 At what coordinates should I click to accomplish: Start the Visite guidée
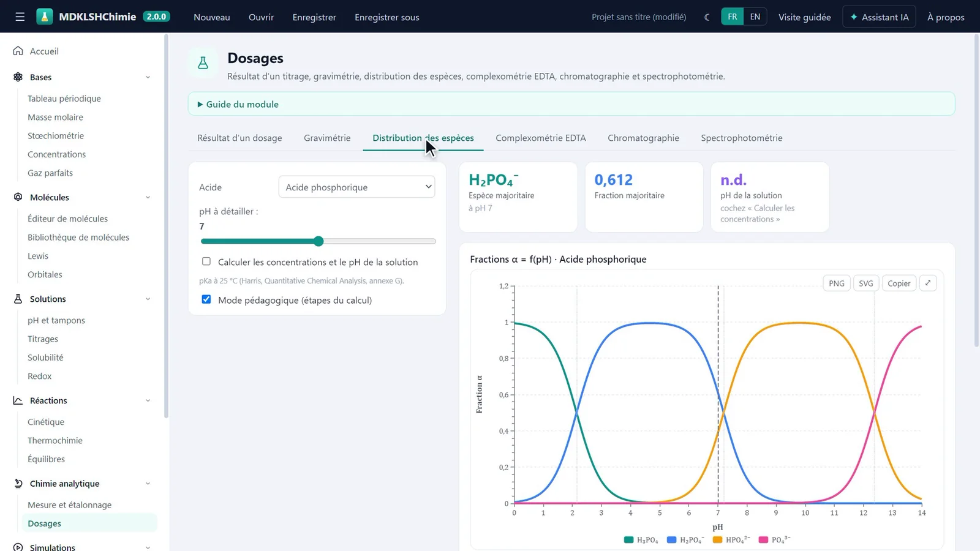click(805, 17)
